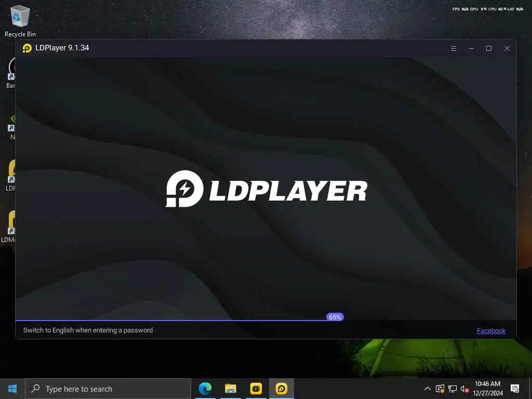Open the Windows Start menu

(12, 389)
